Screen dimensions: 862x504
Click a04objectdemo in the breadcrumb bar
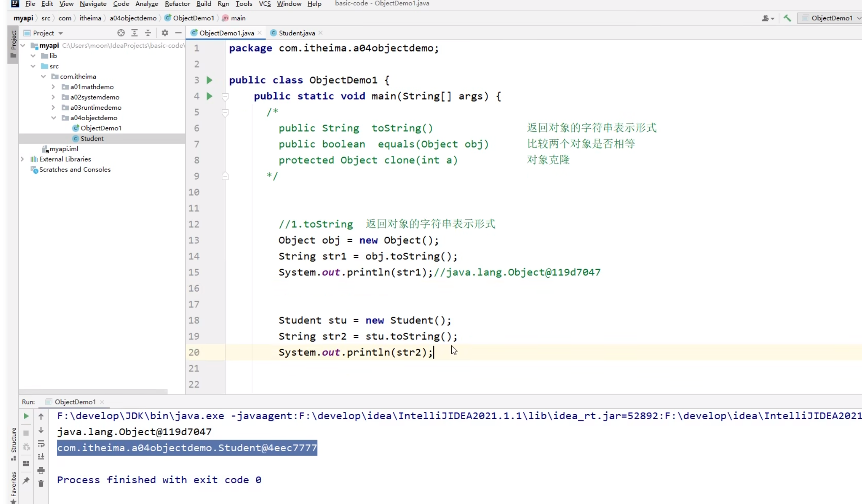click(133, 18)
